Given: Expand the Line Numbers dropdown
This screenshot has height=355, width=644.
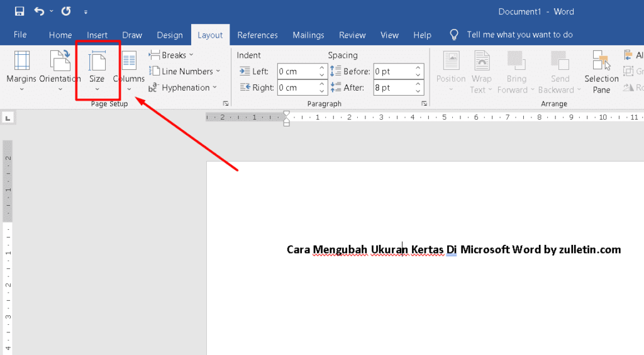Looking at the screenshot, I should 185,72.
